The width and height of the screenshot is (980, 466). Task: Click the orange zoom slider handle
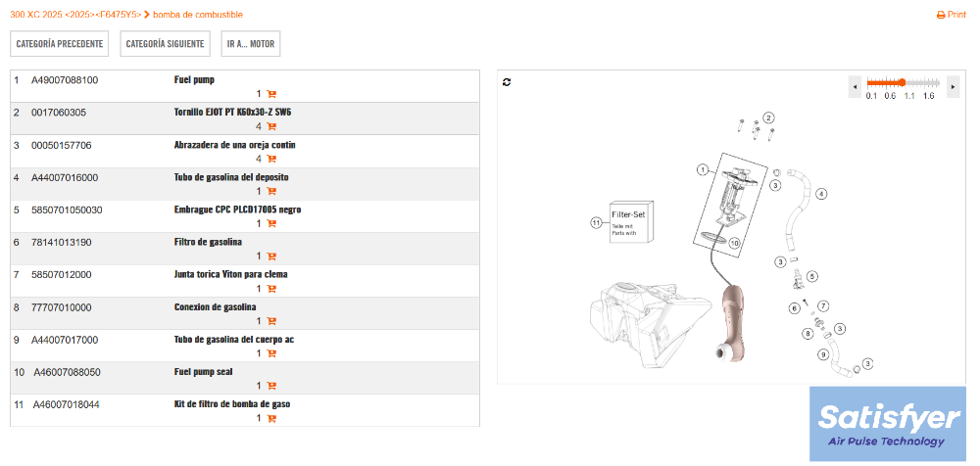pyautogui.click(x=902, y=82)
